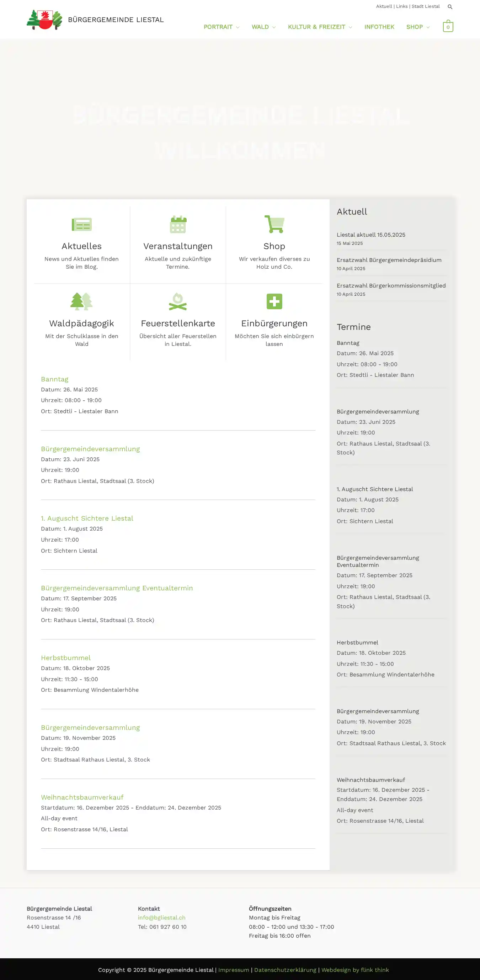
Task: Click the Feuerstellenkarte campfire icon
Action: coord(178,301)
